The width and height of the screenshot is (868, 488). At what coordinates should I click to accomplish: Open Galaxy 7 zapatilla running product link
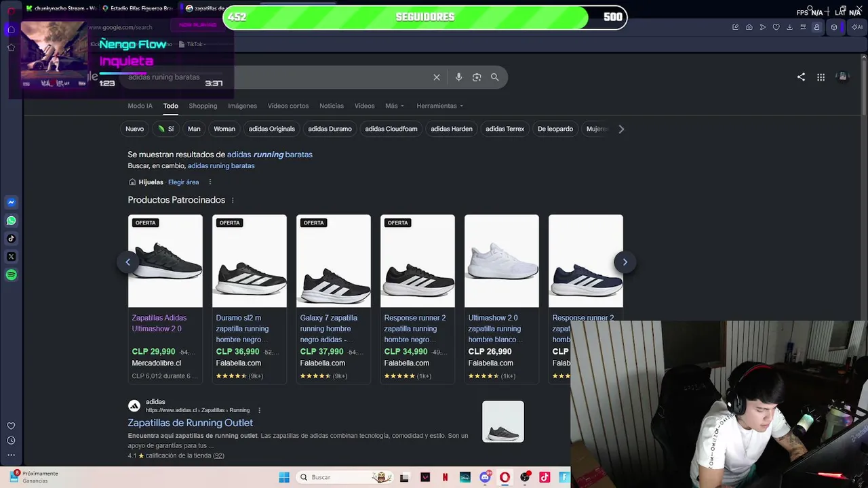tap(329, 329)
